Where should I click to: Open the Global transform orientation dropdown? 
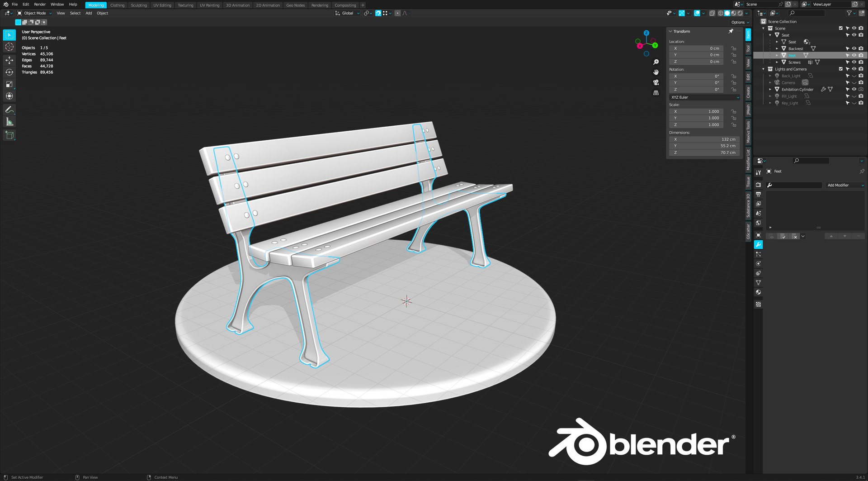[347, 13]
